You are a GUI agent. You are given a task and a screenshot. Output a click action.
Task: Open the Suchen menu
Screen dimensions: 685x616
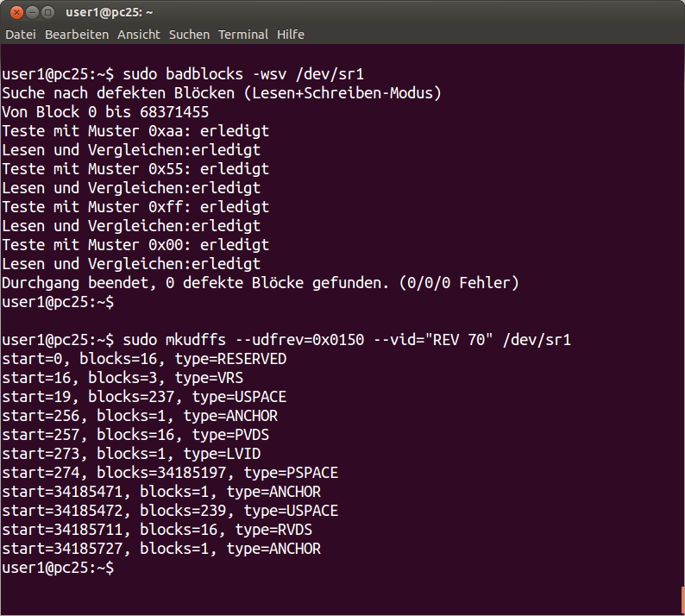click(x=189, y=35)
